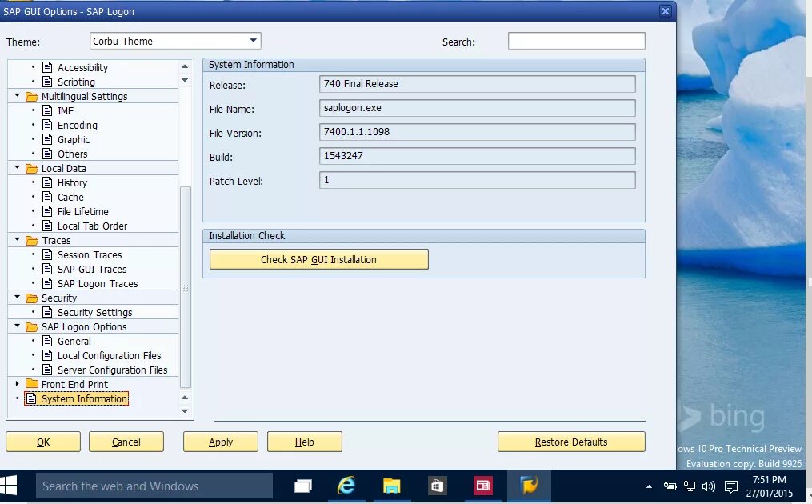Click the speaker icon in system tray

[x=709, y=486]
